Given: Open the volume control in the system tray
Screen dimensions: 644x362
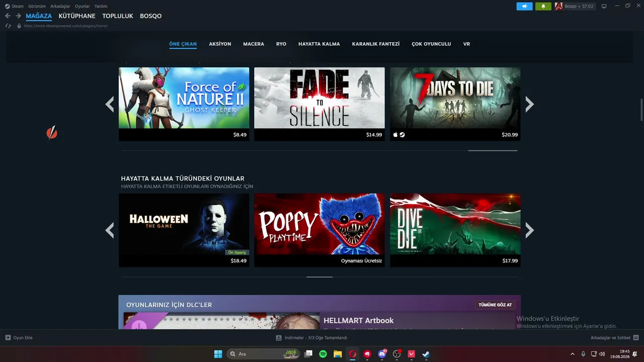Looking at the screenshot, I should (x=602, y=354).
